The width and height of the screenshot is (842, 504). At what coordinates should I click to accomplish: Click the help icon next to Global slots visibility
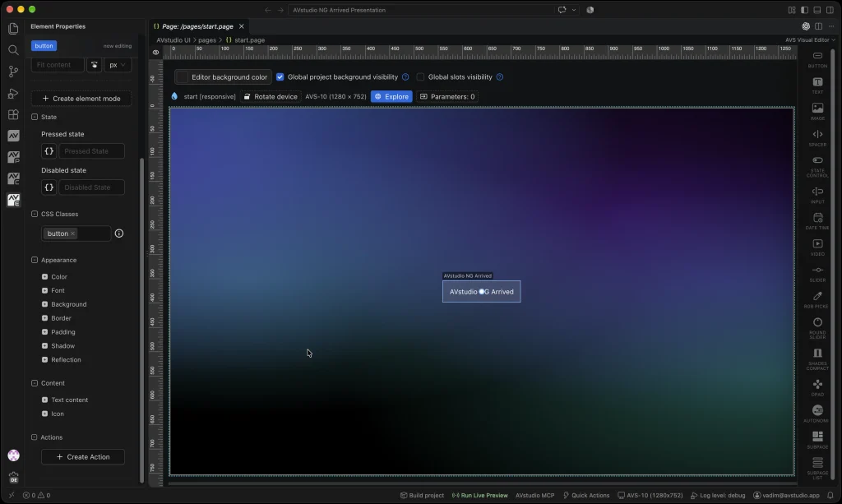(x=500, y=77)
